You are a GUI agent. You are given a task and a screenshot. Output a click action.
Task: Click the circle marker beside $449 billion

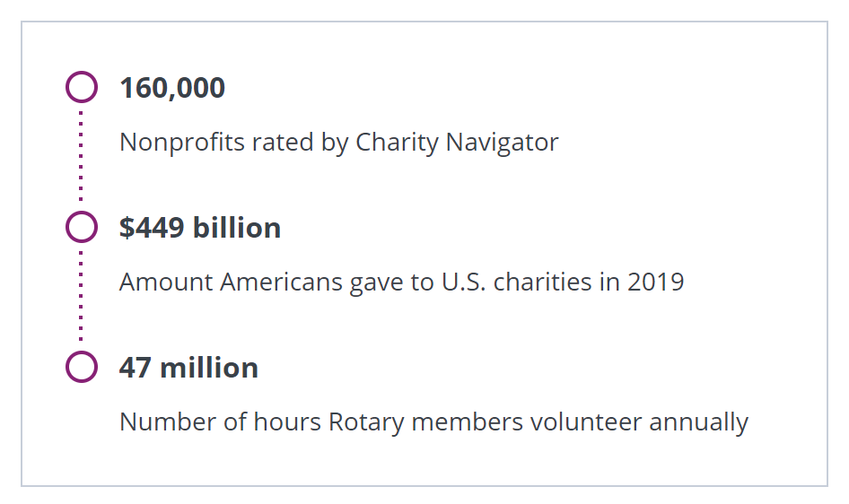point(81,228)
